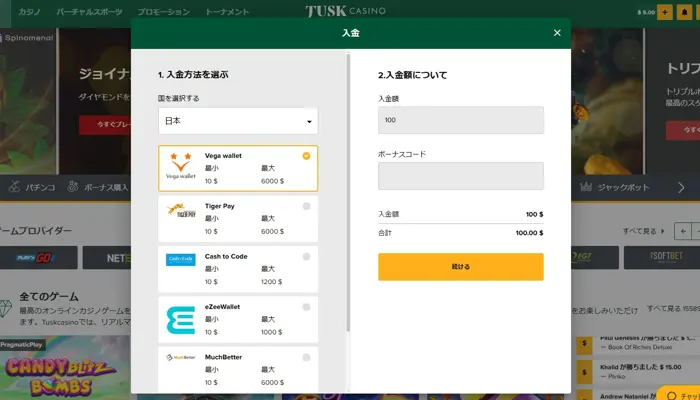The image size is (700, 400).
Task: Open the カジノ menu item
Action: pos(29,12)
